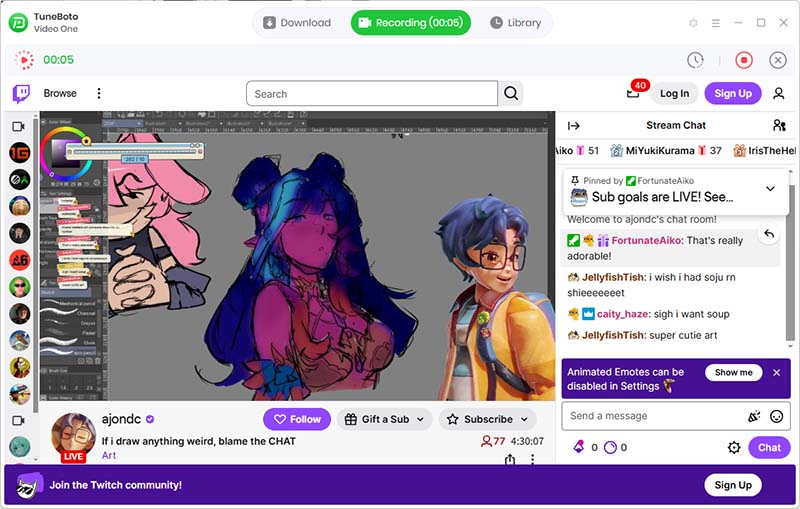Dismiss the Animated Emotes notice
Viewport: 800px width, 509px height.
pyautogui.click(x=777, y=373)
